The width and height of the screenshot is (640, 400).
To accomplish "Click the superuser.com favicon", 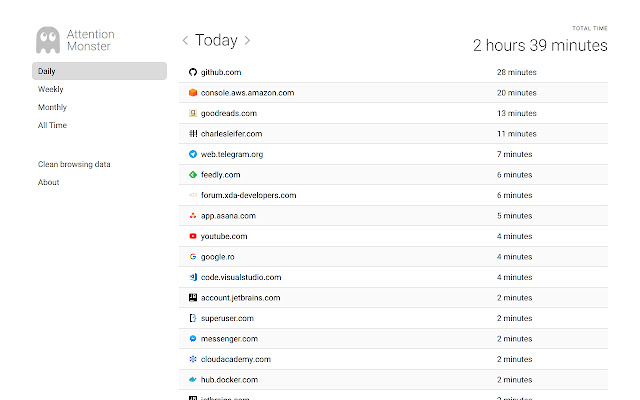I will 193,318.
